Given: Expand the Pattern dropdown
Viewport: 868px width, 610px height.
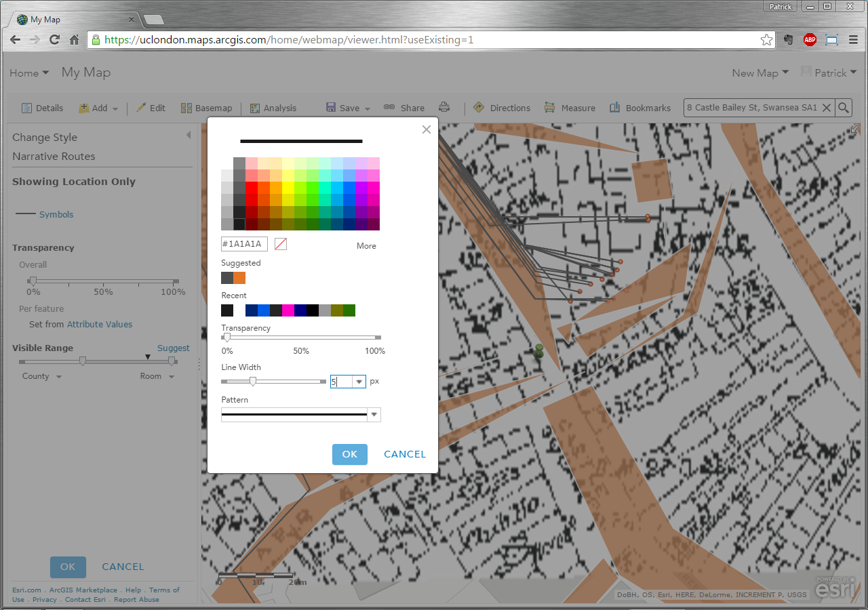Looking at the screenshot, I should pos(374,415).
